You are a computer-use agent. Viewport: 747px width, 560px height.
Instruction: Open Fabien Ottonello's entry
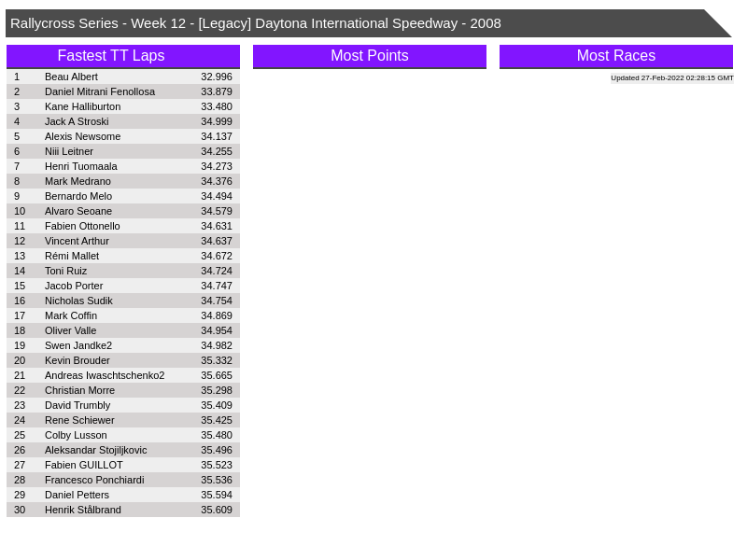point(82,226)
